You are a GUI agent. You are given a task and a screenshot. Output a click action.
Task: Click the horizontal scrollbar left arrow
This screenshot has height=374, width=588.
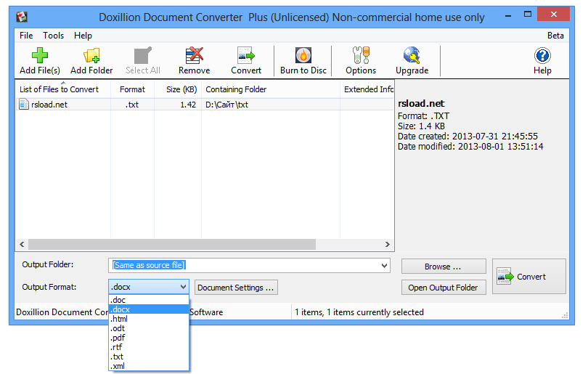pyautogui.click(x=22, y=244)
